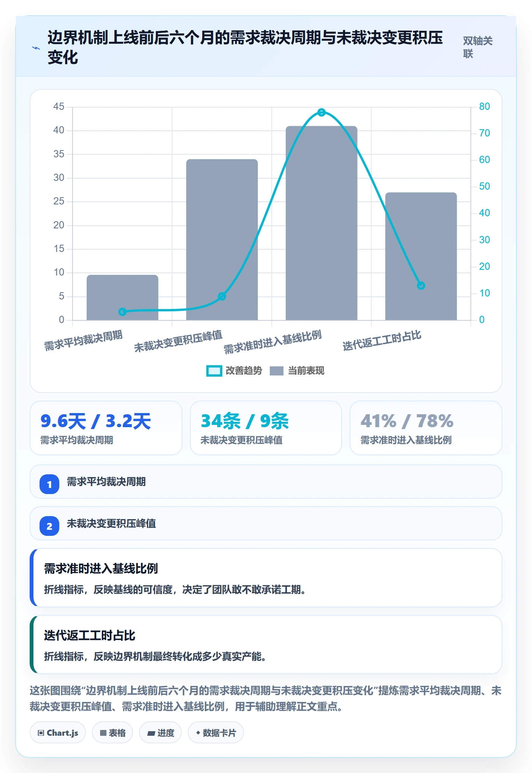Select the 数据卡片 tag

coord(216,732)
